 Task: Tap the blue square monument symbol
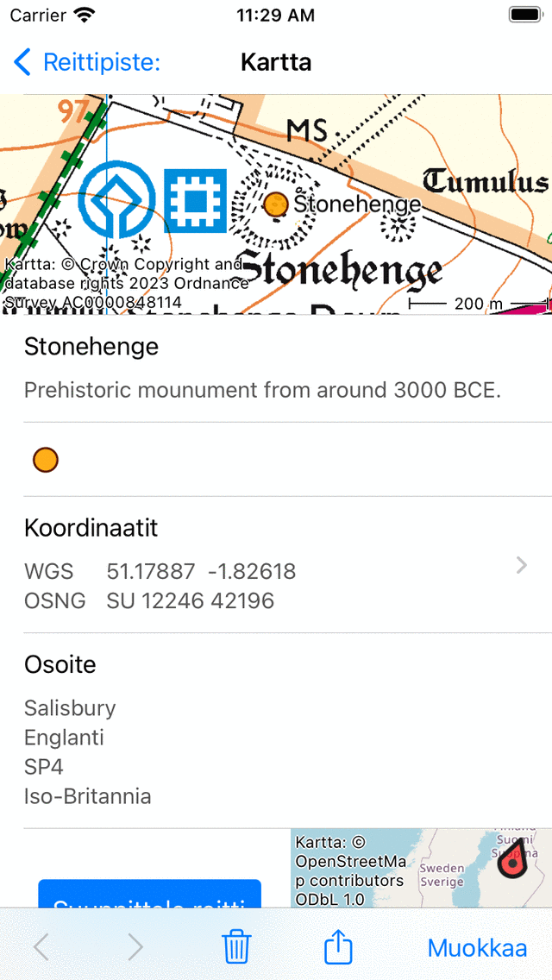[x=196, y=200]
